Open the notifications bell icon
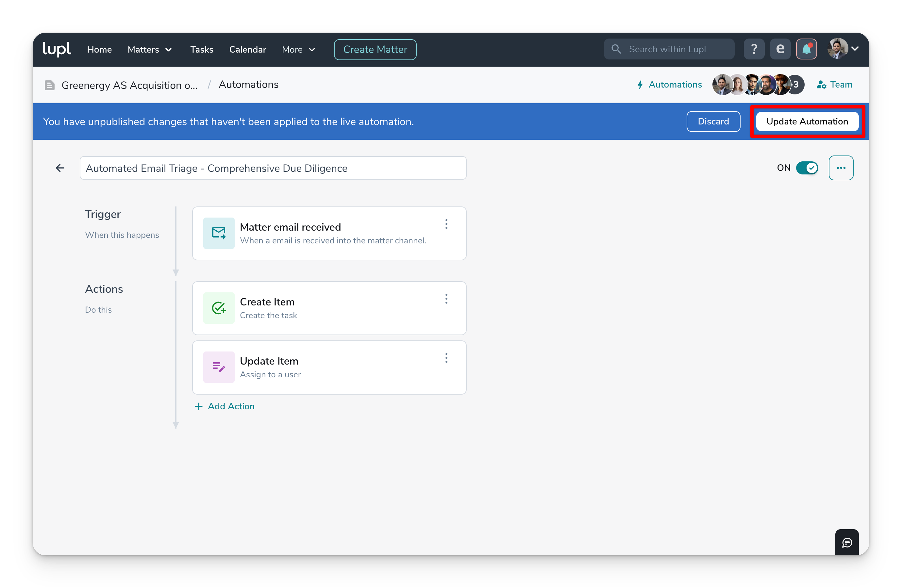Viewport: 902px width, 588px height. 806,49
